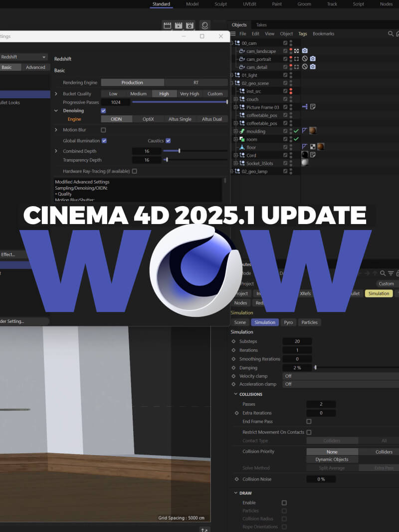This screenshot has height=532, width=399.
Task: Collapse the COLLISIONS section
Action: [236, 394]
